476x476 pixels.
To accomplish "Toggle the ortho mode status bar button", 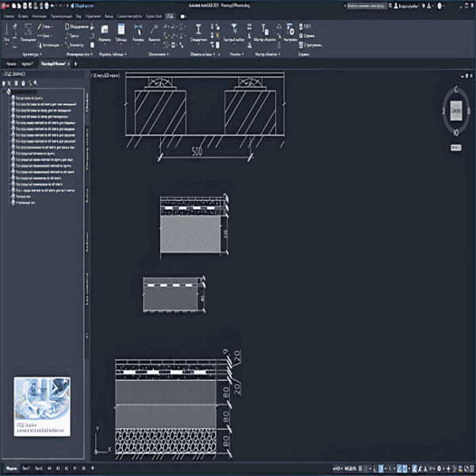I will (375, 469).
